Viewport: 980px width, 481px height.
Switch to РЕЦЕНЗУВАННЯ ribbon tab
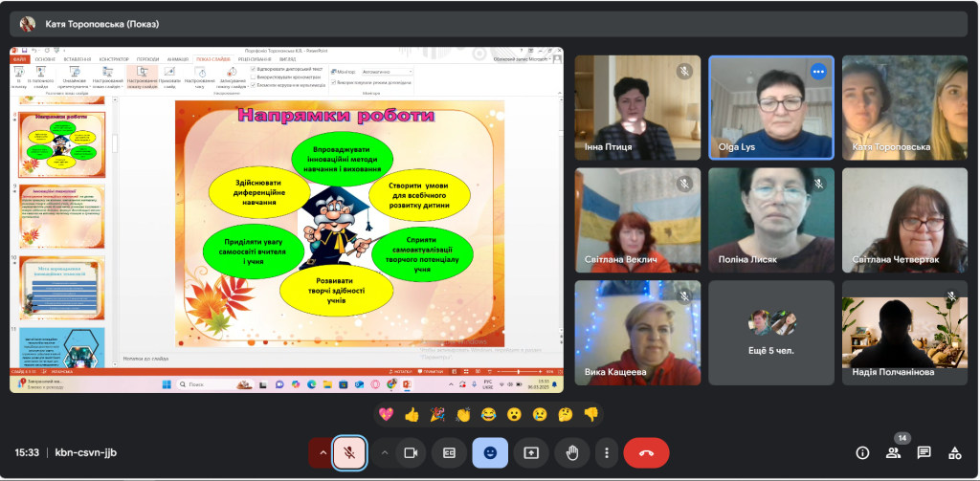[x=255, y=59]
